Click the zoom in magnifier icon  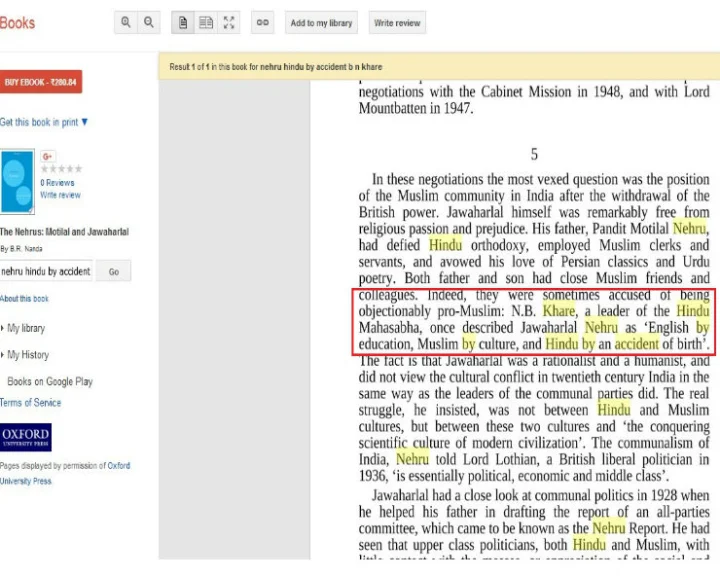click(126, 23)
